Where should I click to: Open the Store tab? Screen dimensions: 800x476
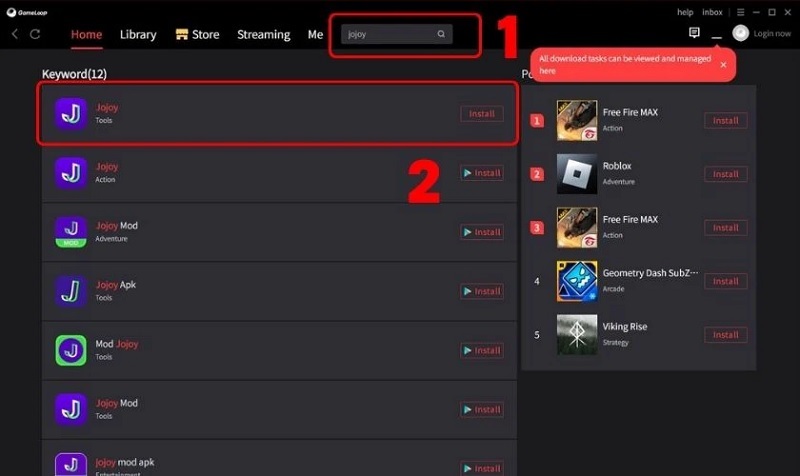click(197, 35)
